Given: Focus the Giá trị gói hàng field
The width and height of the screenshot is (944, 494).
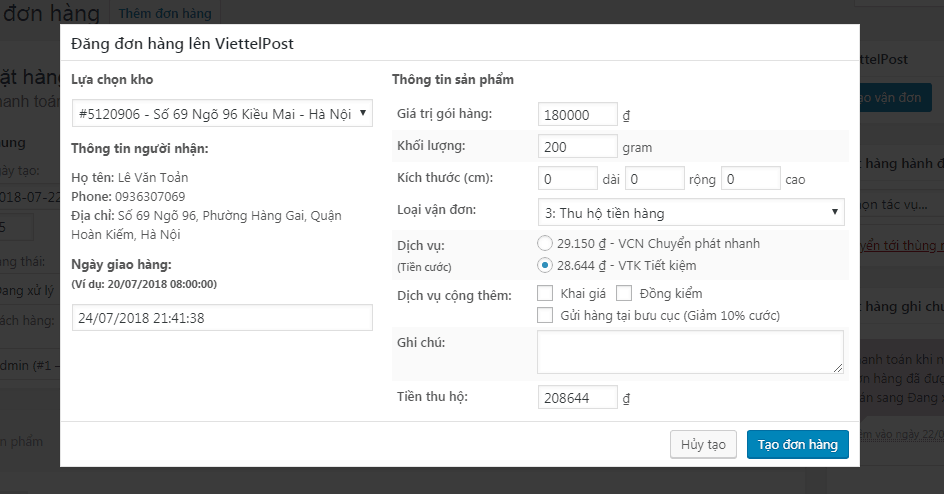Looking at the screenshot, I should [577, 114].
